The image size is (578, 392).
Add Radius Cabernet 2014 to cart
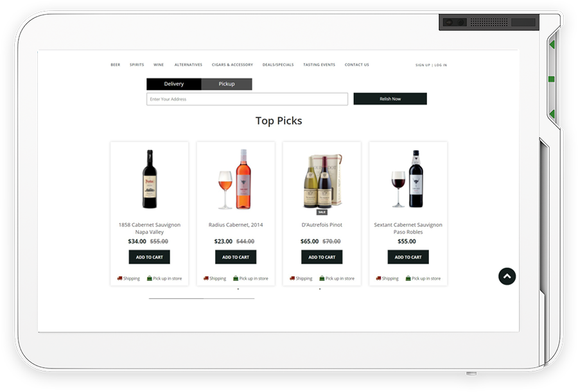click(236, 257)
